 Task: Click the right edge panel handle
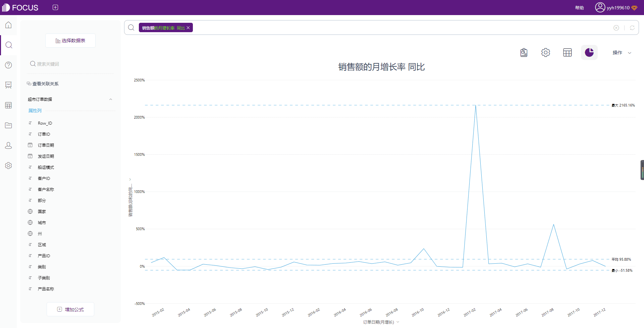(642, 170)
